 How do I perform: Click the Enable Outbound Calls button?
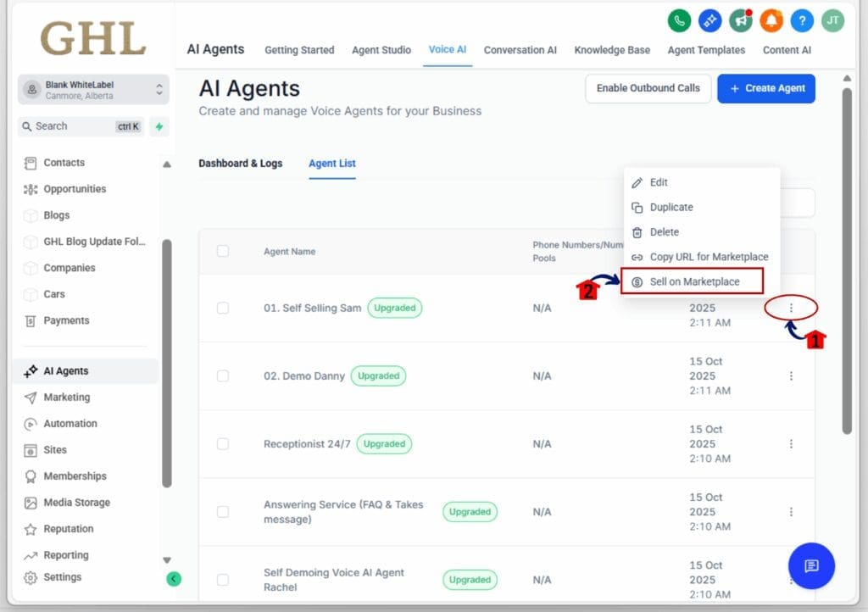click(648, 88)
